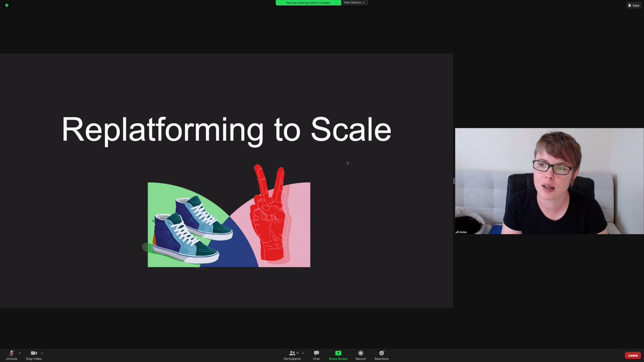The image size is (644, 362).
Task: Open video options caret beside Stop Video
Action: click(x=42, y=353)
